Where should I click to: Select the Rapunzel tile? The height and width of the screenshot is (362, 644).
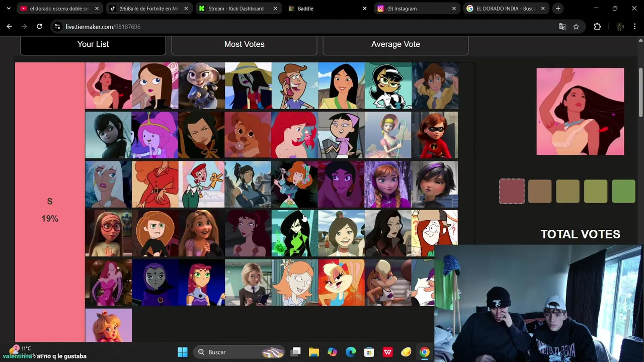coord(201,233)
